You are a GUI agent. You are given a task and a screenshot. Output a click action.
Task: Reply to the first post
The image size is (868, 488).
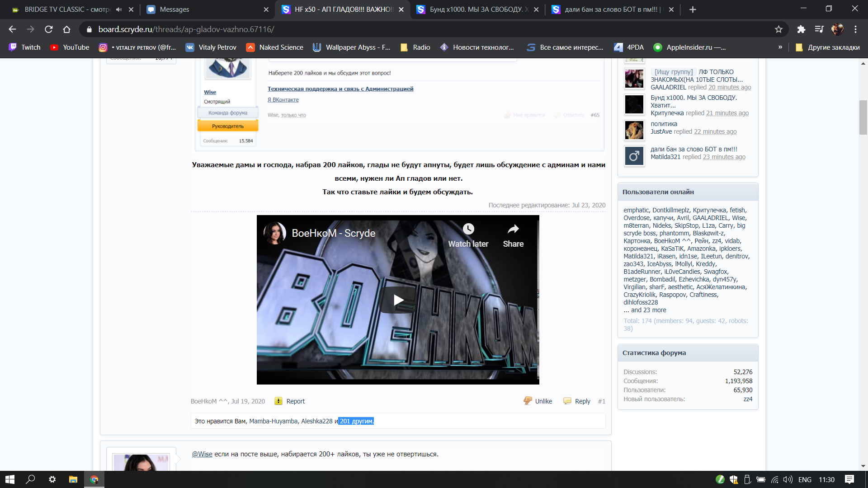(582, 401)
